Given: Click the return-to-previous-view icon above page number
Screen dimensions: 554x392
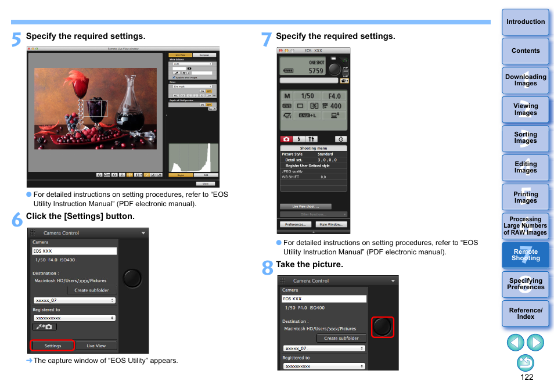Looking at the screenshot, I should pos(525,364).
